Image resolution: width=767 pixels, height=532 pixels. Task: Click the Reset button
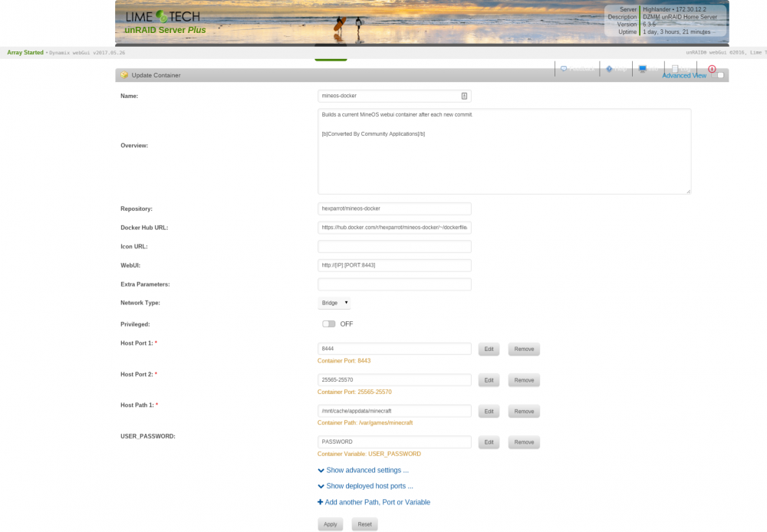click(x=364, y=524)
